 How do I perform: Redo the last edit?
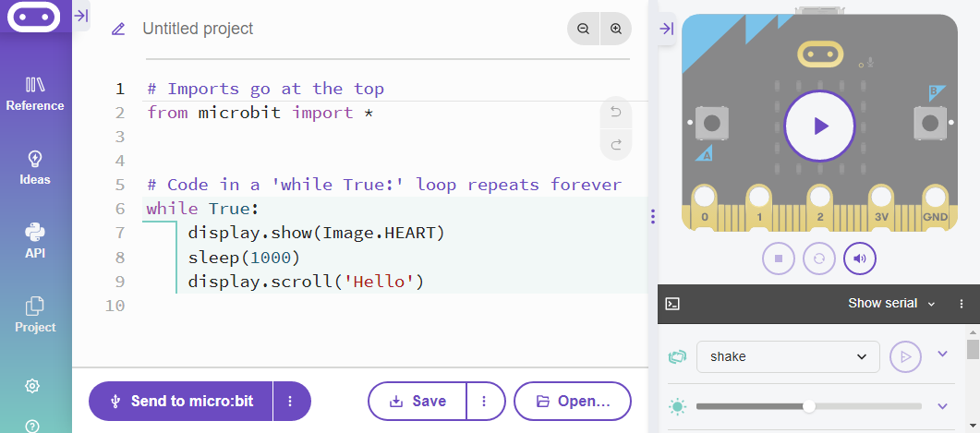(616, 145)
